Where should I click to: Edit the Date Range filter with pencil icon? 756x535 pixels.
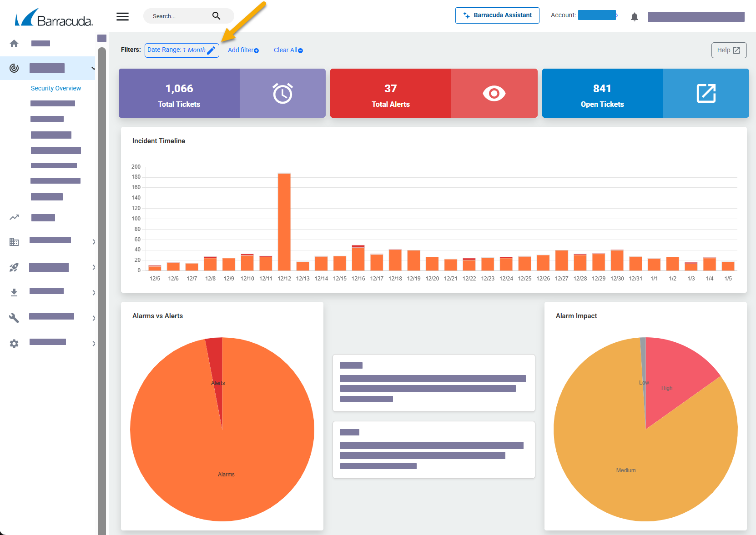[x=212, y=50]
